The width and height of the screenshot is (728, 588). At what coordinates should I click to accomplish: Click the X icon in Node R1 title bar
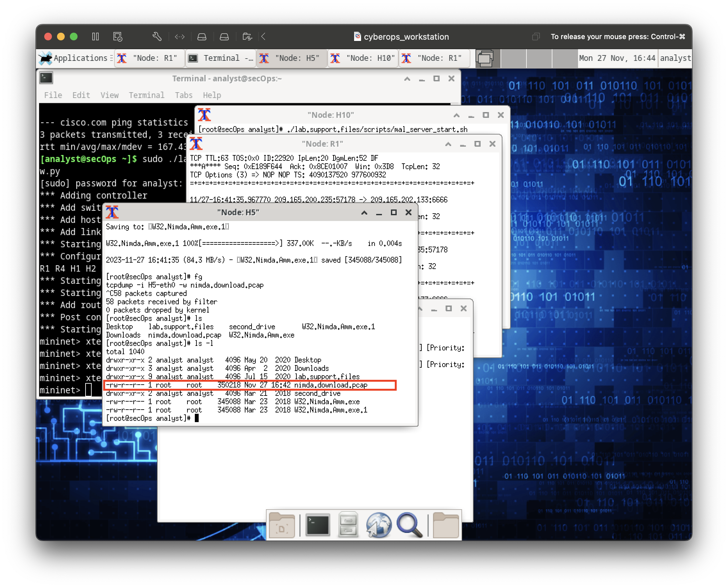pyautogui.click(x=196, y=144)
